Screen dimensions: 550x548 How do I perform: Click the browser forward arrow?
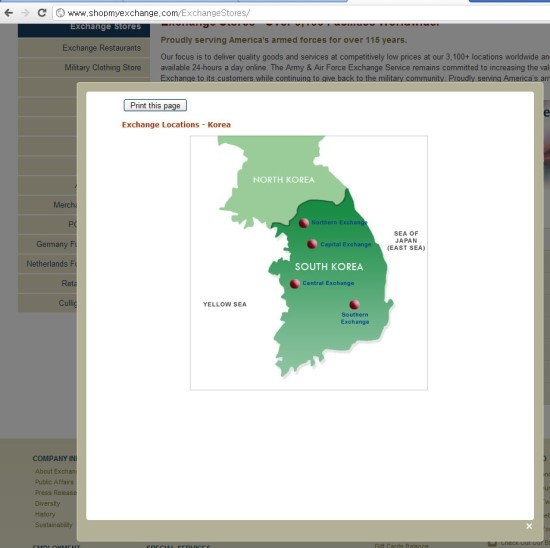(x=25, y=13)
